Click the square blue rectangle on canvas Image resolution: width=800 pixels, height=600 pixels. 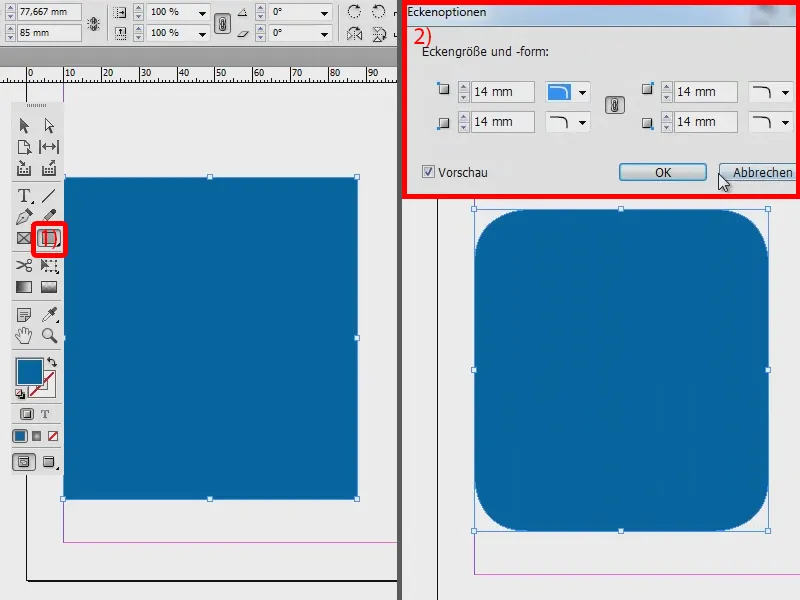tap(210, 338)
